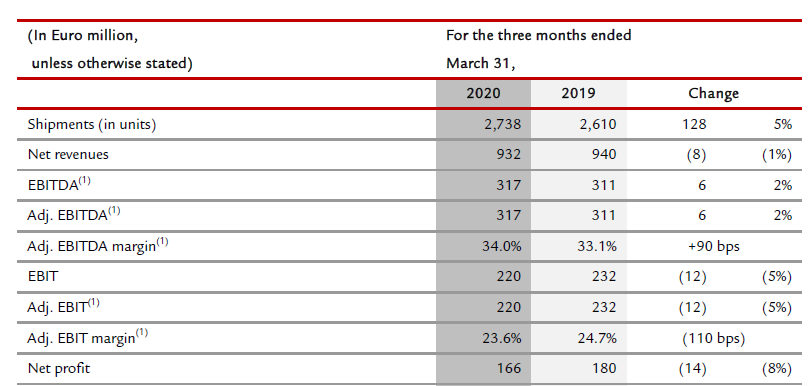Click the Adj. EBITDA margin footnote marker
The image size is (811, 386).
[x=162, y=242]
